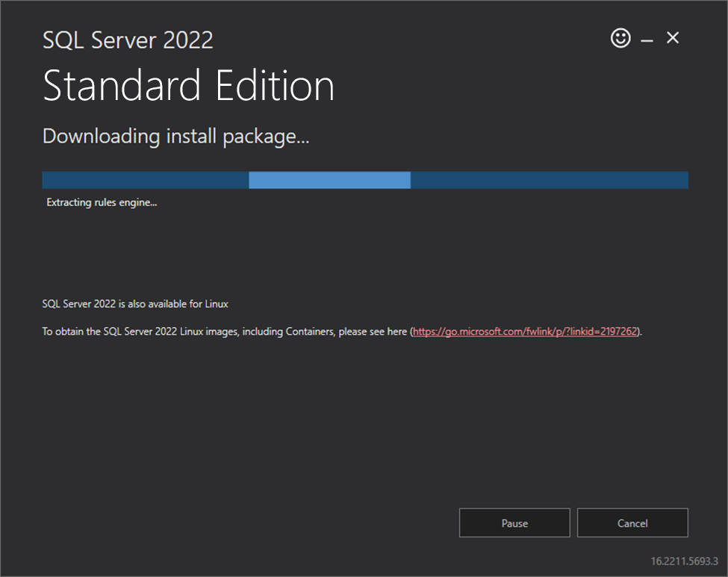Click the version number 16.2211.5693.3
Viewport: 728px width, 577px height.
click(x=683, y=561)
